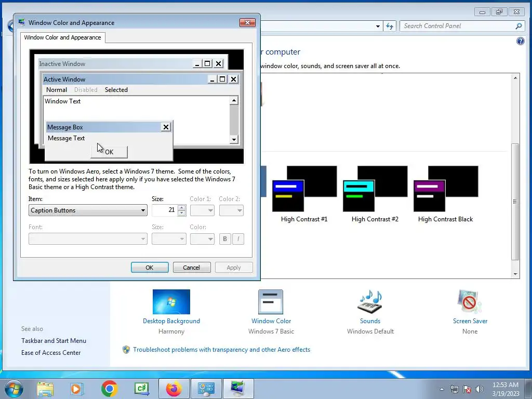Click OK in Window Color and Appearance
The image size is (532, 399).
(150, 268)
